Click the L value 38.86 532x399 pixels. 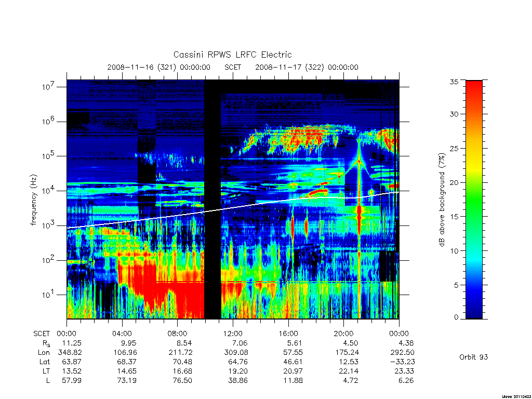tap(238, 381)
